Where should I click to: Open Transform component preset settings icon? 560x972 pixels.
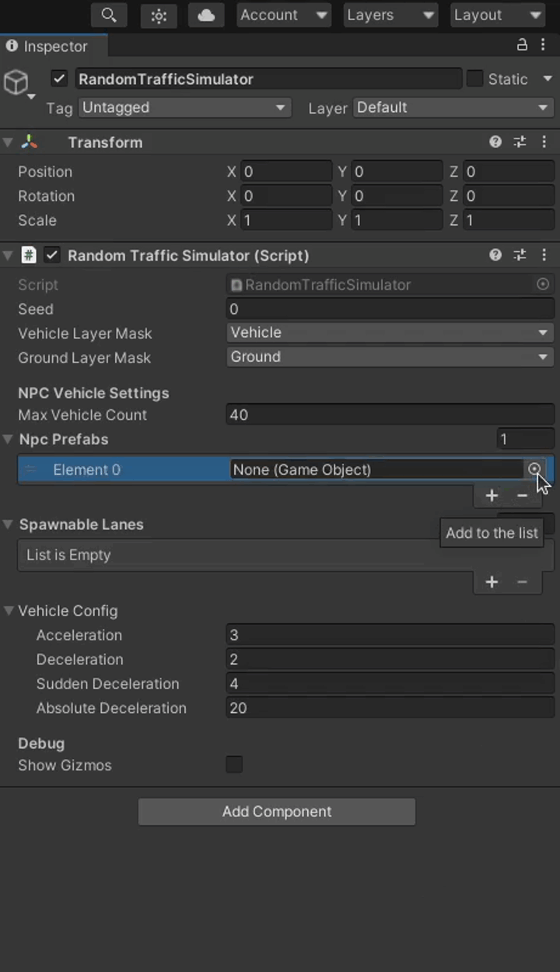[520, 142]
